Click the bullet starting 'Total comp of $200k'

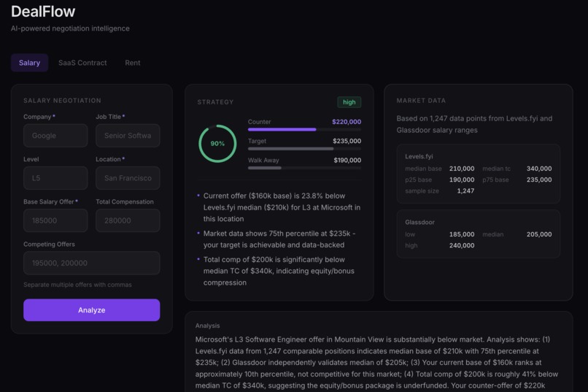279,271
